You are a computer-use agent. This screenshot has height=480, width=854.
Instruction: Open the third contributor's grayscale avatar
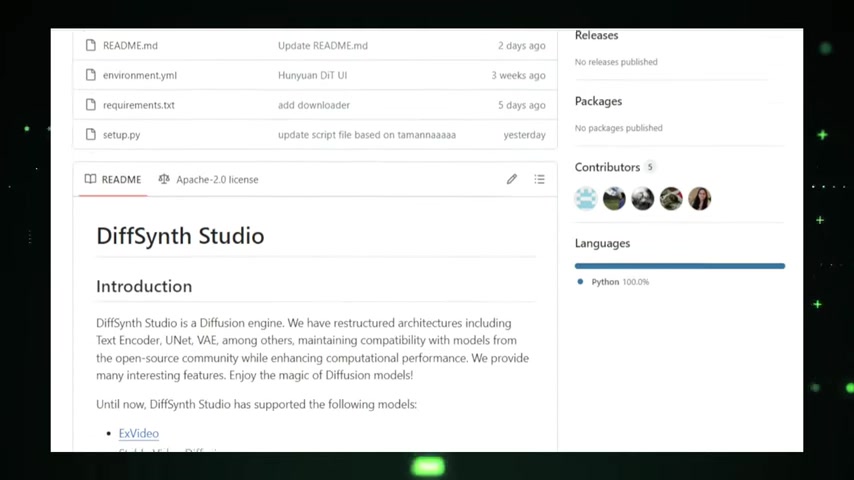[643, 198]
